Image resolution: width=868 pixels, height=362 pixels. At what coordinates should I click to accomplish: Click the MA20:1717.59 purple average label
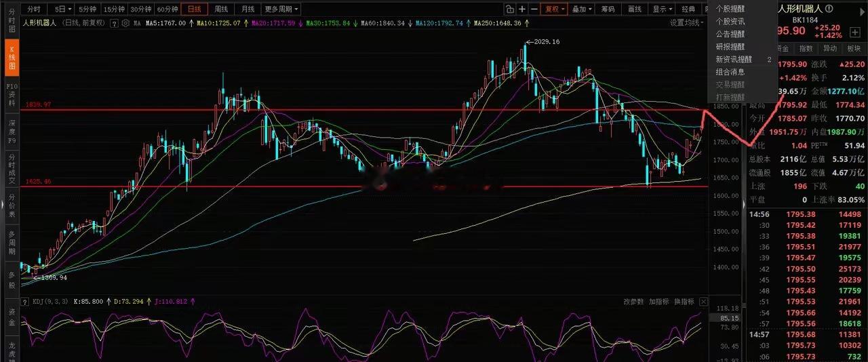pyautogui.click(x=273, y=23)
